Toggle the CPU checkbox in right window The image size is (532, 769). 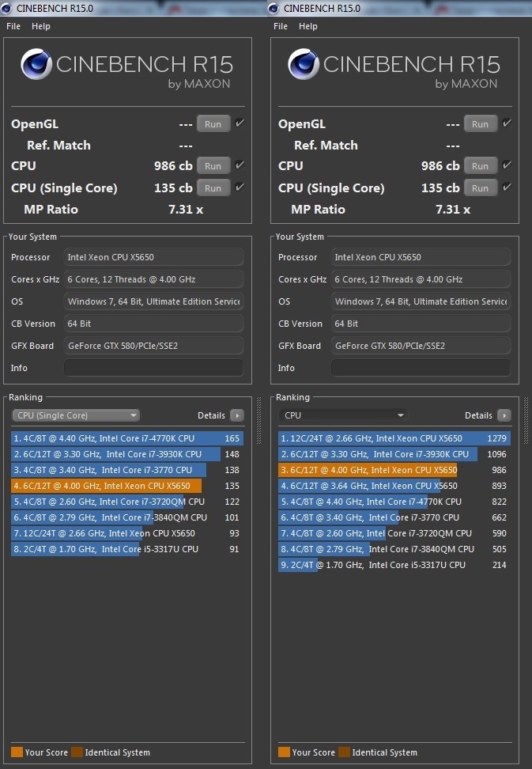(x=507, y=165)
